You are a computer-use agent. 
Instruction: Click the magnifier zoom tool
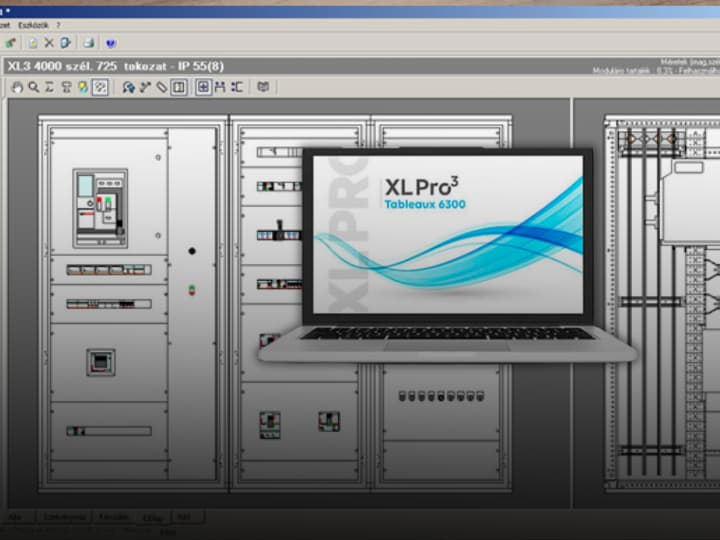tap(33, 87)
